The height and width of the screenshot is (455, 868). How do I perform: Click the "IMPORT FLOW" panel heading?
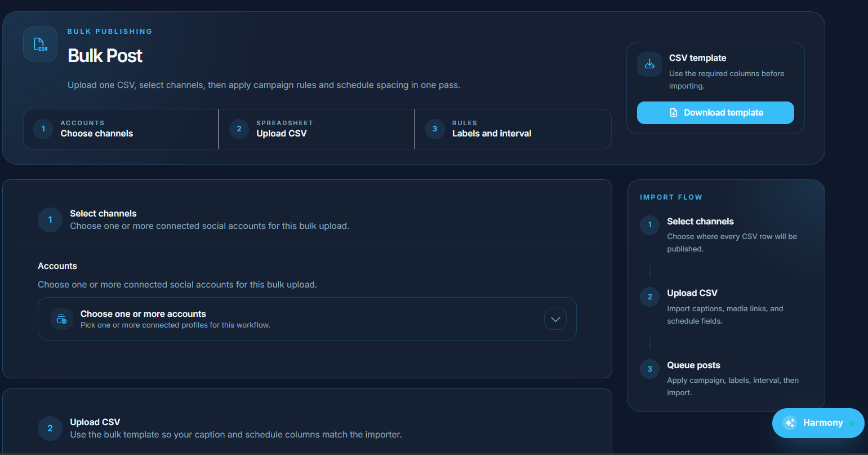click(x=671, y=197)
